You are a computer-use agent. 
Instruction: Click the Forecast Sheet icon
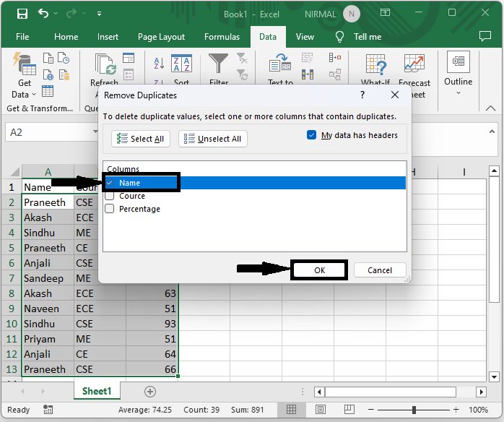click(414, 64)
